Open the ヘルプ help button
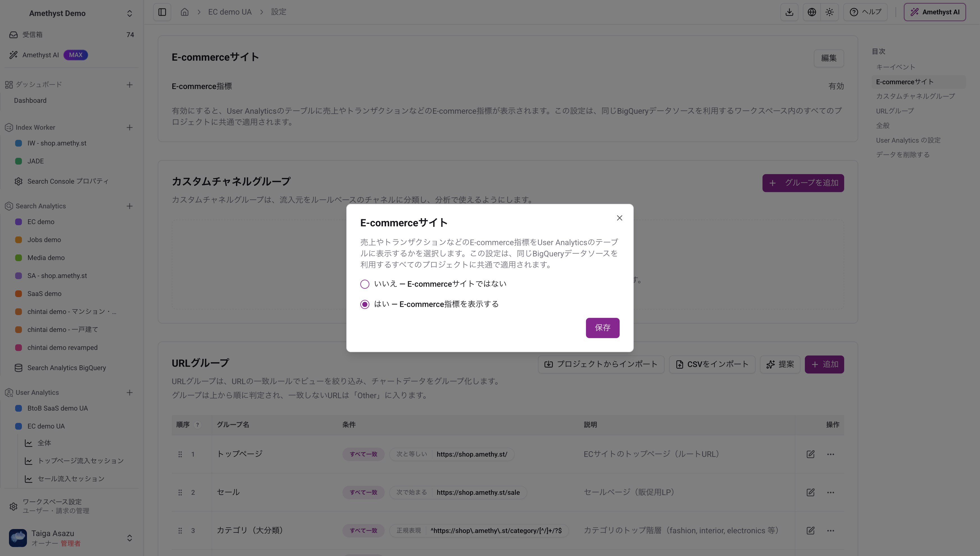This screenshot has width=980, height=556. [865, 12]
